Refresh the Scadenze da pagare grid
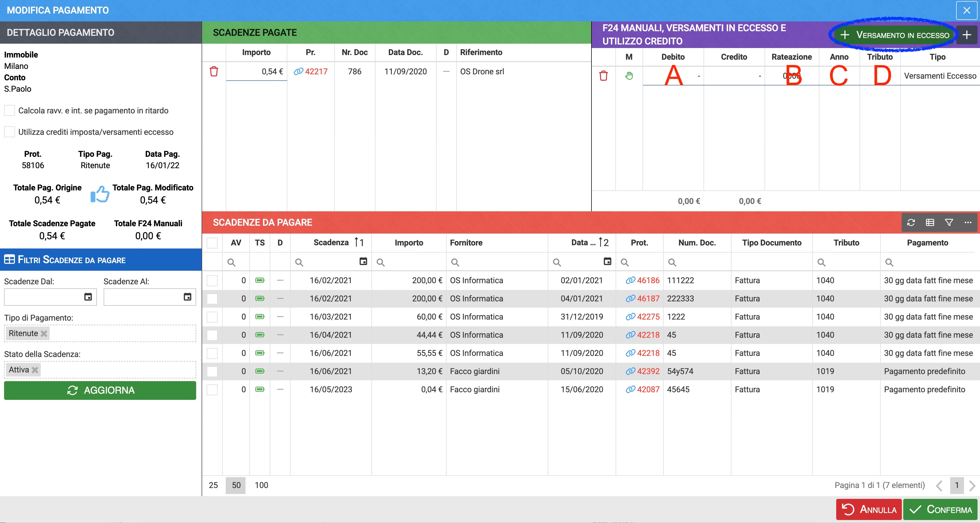The image size is (980, 523). pos(911,222)
